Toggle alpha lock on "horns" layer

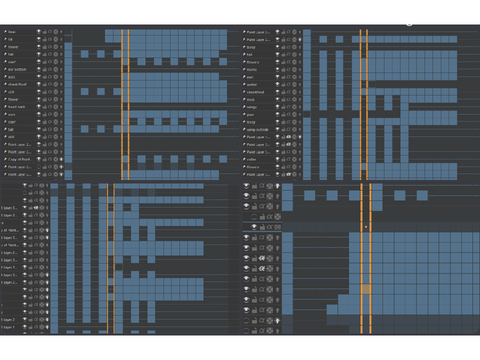pyautogui.click(x=294, y=69)
